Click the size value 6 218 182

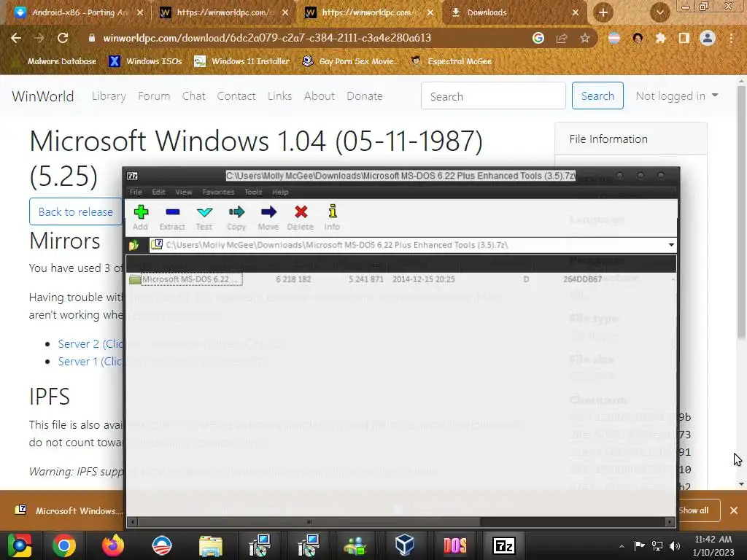[x=293, y=279]
